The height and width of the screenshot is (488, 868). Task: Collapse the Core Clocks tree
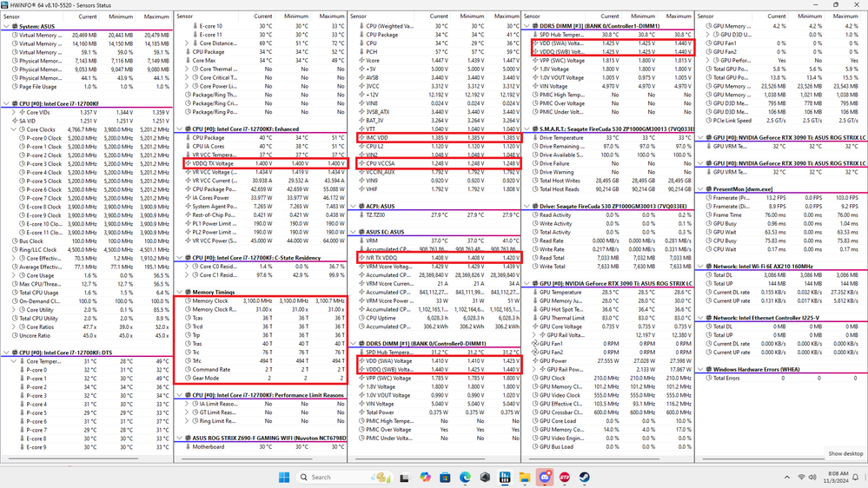click(14, 129)
